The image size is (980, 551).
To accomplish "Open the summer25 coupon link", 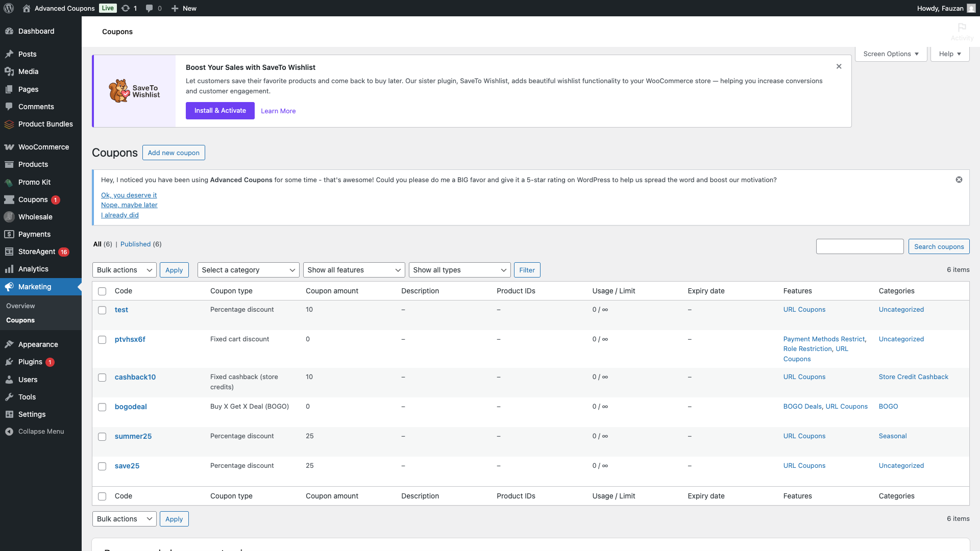I will 133,436.
